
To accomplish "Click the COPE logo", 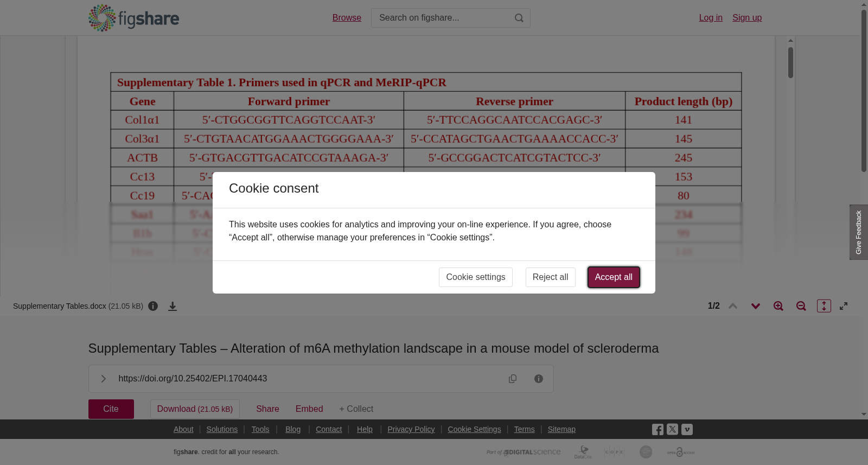I will [615, 452].
